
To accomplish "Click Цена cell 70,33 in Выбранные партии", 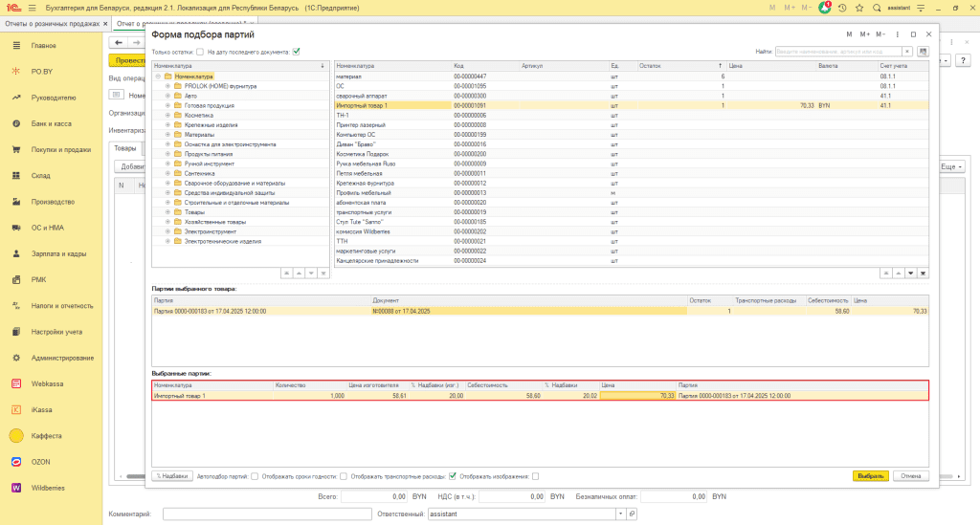I will coord(637,396).
